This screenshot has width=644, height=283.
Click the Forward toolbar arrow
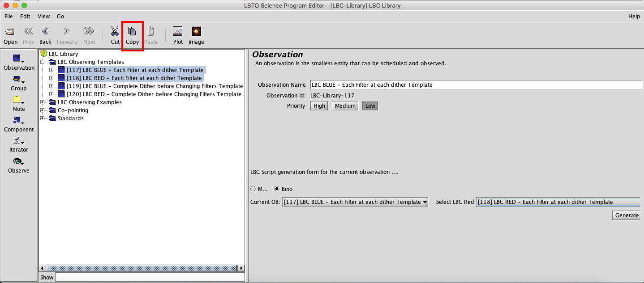(67, 31)
